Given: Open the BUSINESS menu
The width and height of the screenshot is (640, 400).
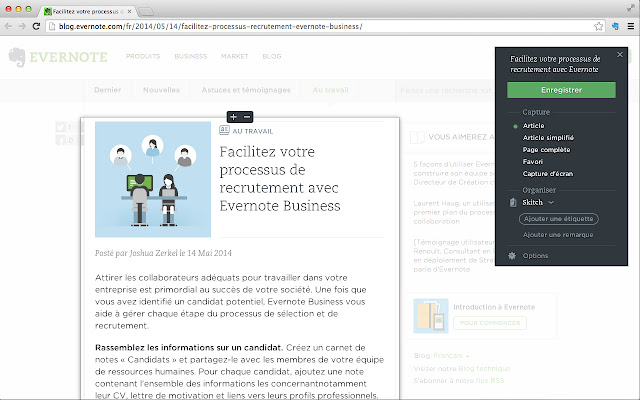Looking at the screenshot, I should (x=191, y=56).
